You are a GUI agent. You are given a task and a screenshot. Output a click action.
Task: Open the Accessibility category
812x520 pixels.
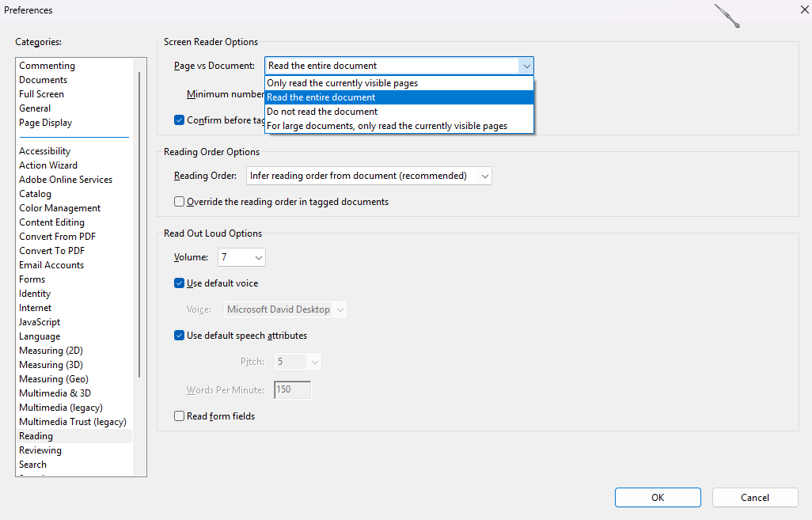tap(44, 151)
